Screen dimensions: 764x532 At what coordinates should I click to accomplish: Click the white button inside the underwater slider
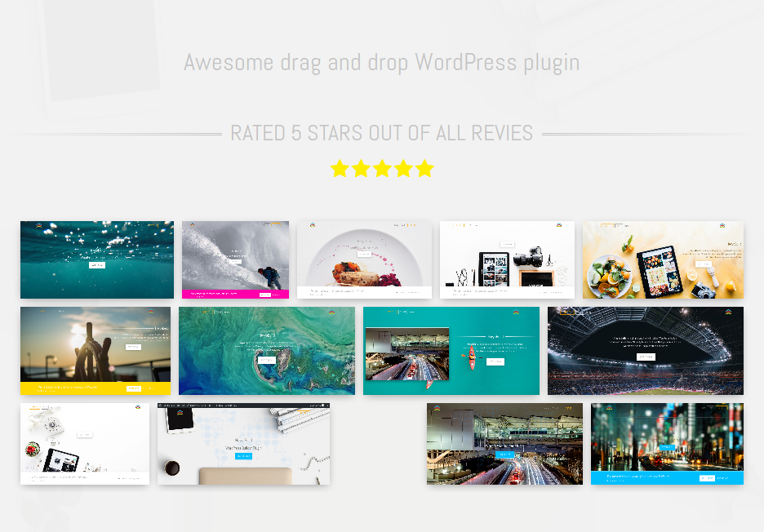coord(97,265)
